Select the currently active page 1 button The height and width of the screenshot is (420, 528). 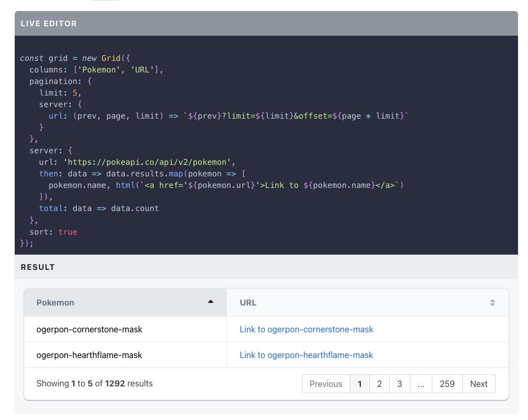tap(360, 383)
